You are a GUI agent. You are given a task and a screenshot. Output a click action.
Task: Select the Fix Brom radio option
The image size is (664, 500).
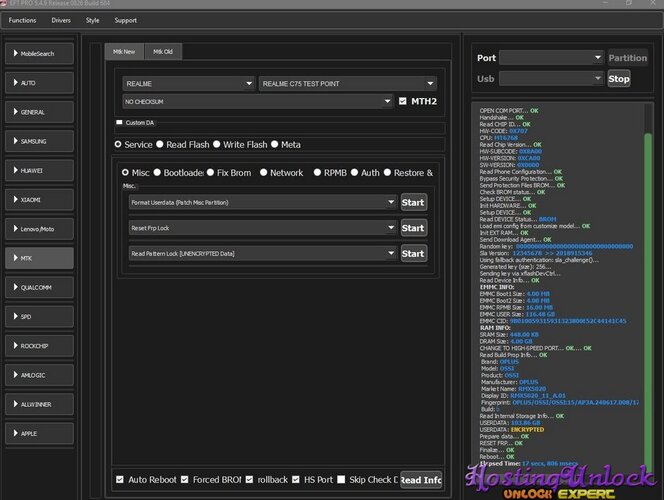coord(210,172)
